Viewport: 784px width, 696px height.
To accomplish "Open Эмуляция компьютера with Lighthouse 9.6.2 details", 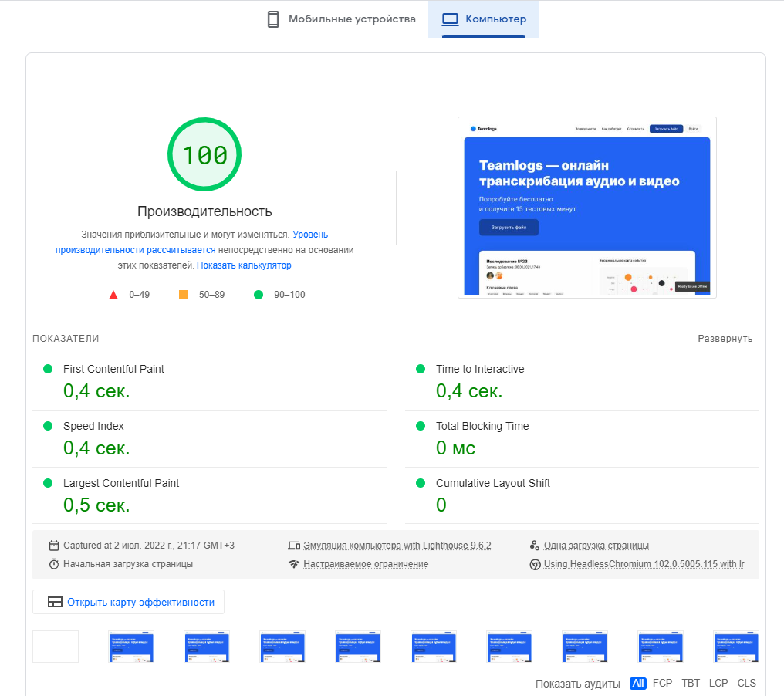I will pyautogui.click(x=397, y=546).
